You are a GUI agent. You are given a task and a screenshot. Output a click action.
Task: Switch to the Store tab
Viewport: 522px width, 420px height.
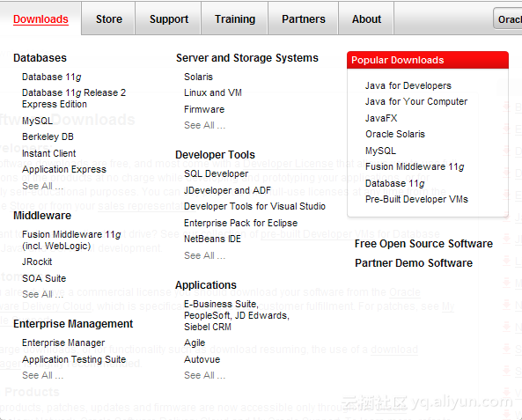pyautogui.click(x=109, y=19)
